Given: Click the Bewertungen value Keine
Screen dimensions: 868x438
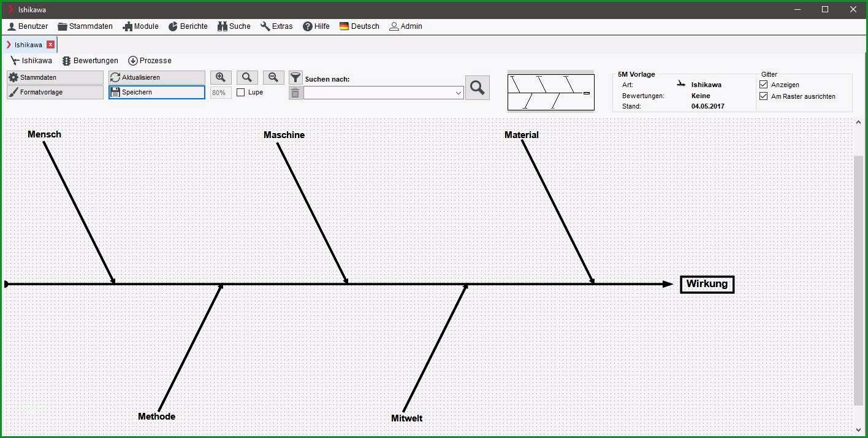Looking at the screenshot, I should click(701, 96).
